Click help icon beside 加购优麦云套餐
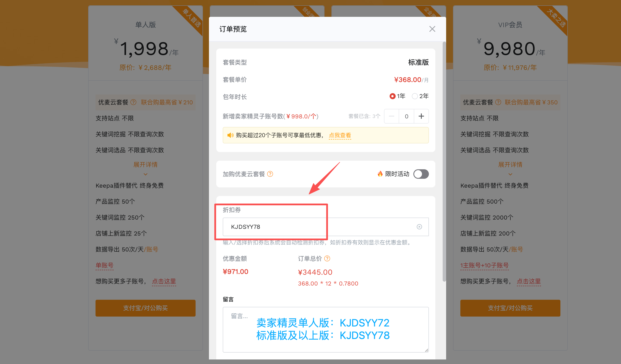Screen dimensions: 621x364 pos(270,174)
